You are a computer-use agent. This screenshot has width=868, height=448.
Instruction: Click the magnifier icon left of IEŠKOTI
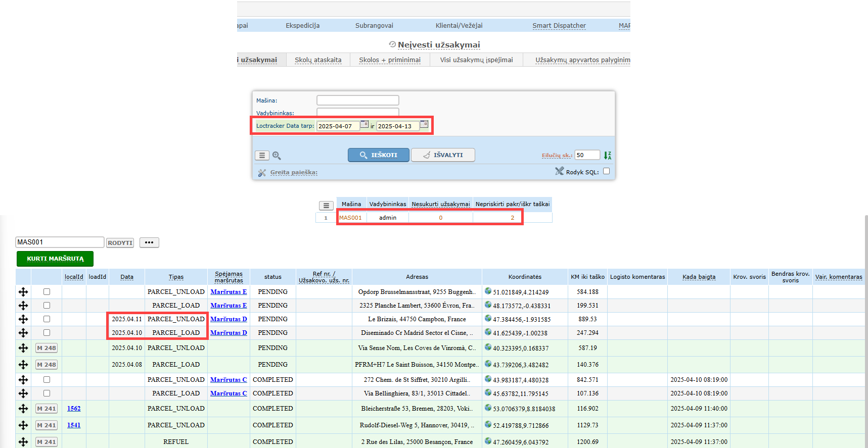[x=277, y=156]
